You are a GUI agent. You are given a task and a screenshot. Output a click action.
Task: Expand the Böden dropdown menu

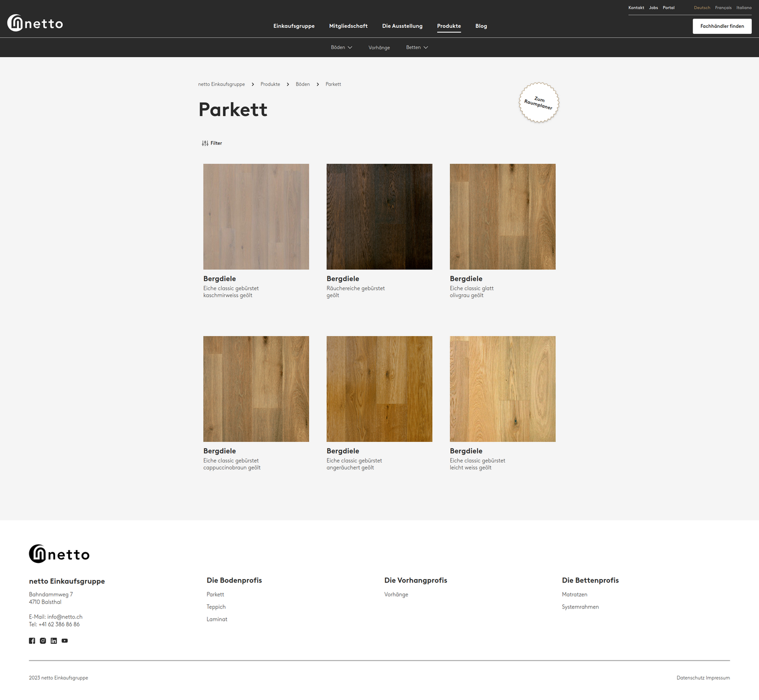coord(342,48)
